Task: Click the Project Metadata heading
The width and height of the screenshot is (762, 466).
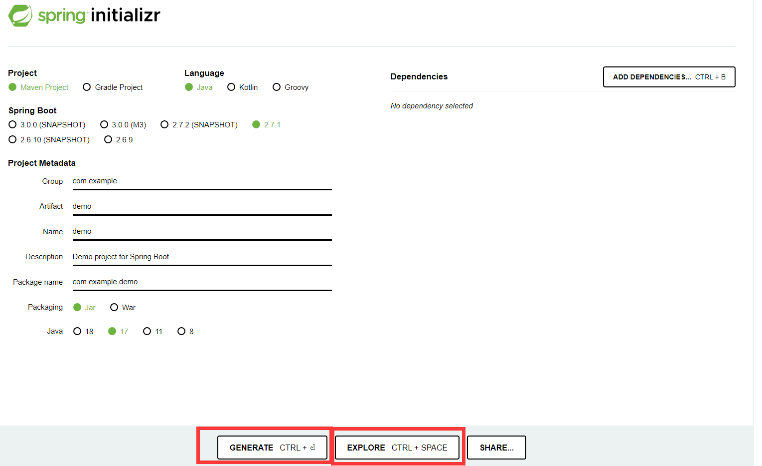Action: [42, 163]
